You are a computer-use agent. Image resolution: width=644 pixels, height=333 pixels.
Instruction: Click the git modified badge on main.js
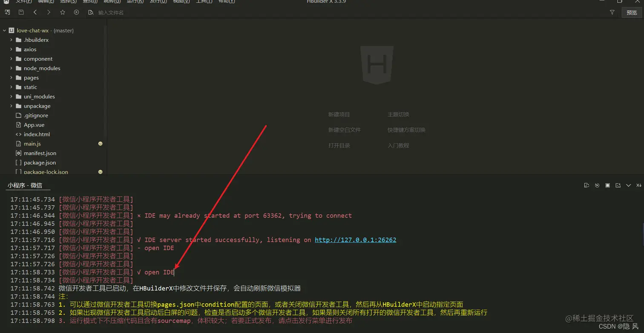pyautogui.click(x=101, y=144)
